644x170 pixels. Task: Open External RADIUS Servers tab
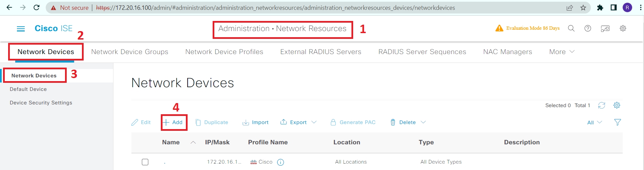(x=321, y=52)
